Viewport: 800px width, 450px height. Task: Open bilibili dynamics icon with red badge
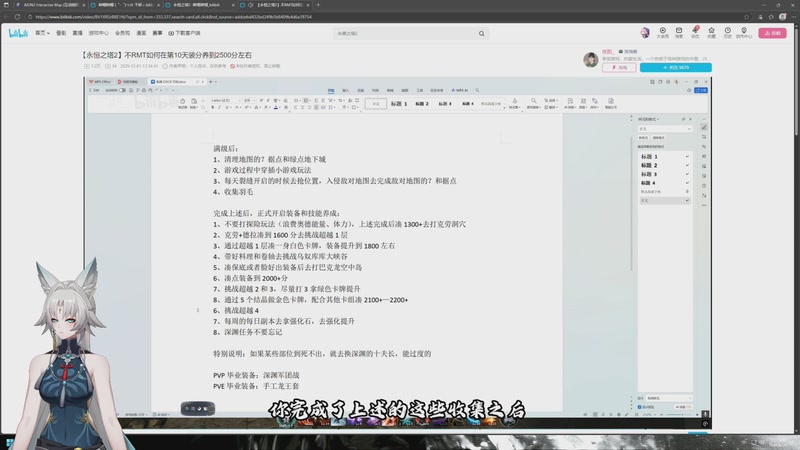click(695, 33)
